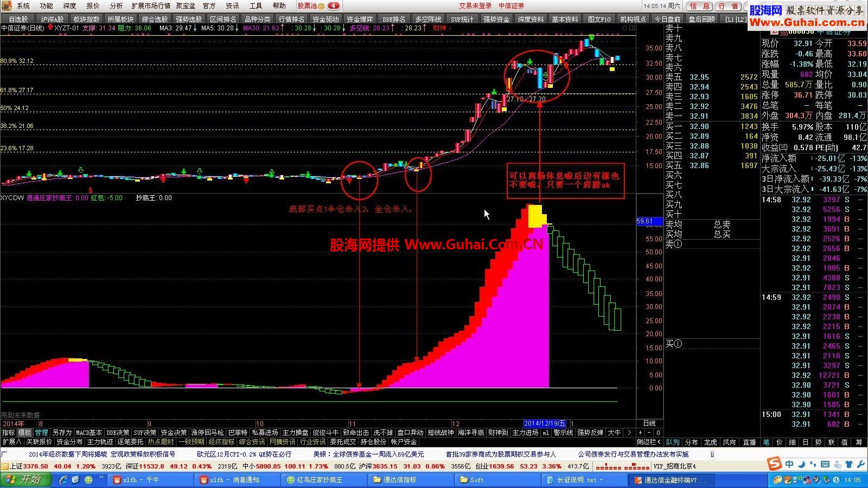
Task: Select the 指标 bottom tab
Action: click(x=8, y=433)
